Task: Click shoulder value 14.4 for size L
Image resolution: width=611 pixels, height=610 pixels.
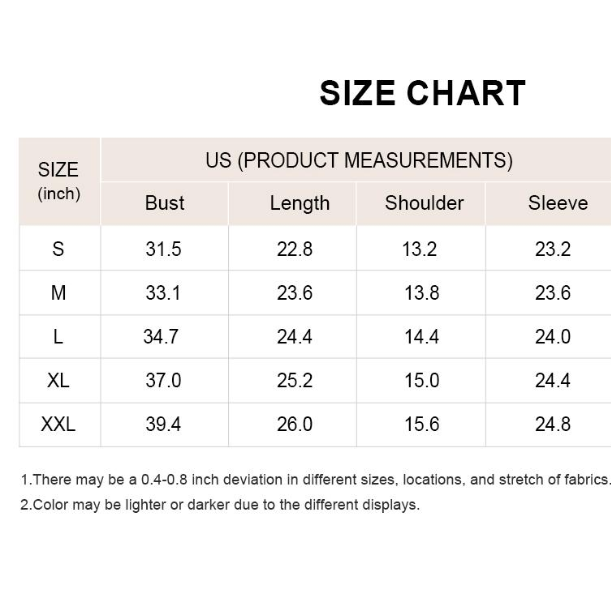Action: 421,337
